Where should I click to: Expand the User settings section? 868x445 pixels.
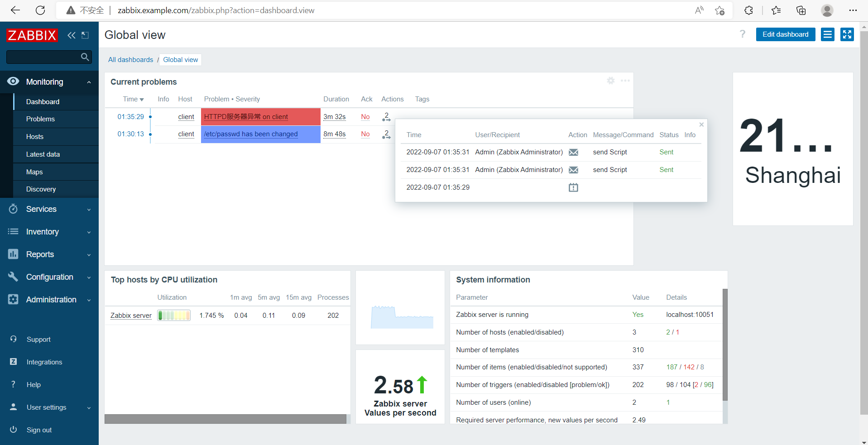click(x=89, y=408)
